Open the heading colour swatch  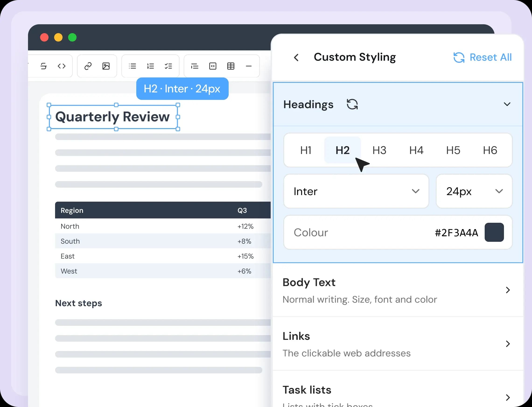tap(494, 232)
